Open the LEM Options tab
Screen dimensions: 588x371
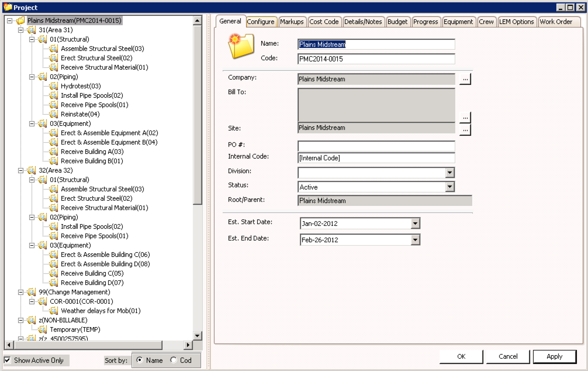(516, 22)
